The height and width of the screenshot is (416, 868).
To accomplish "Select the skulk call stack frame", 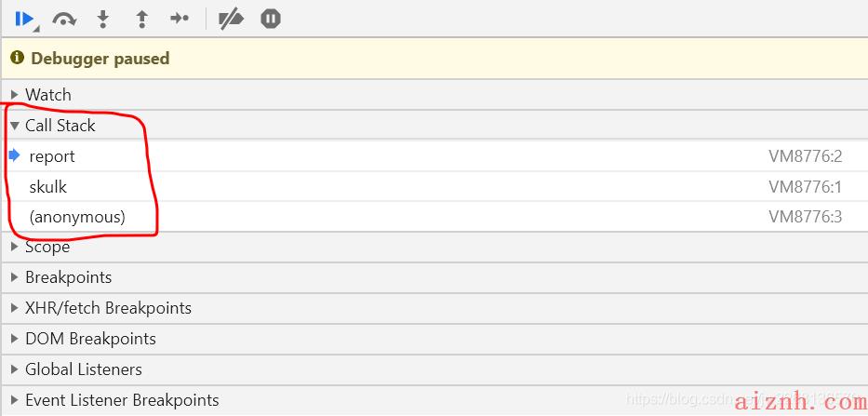I will click(434, 187).
